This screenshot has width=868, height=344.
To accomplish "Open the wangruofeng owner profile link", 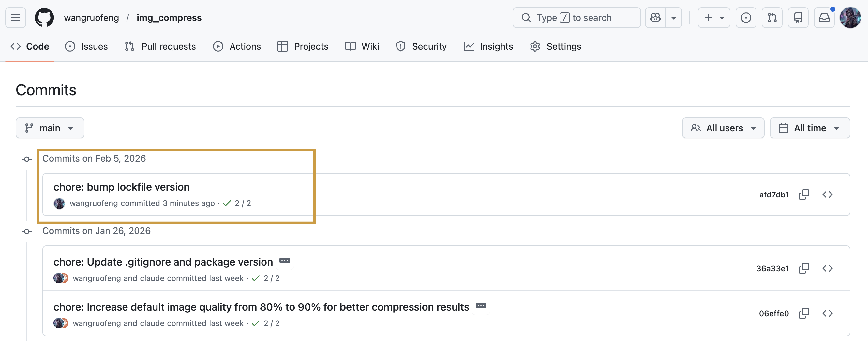I will click(x=91, y=18).
